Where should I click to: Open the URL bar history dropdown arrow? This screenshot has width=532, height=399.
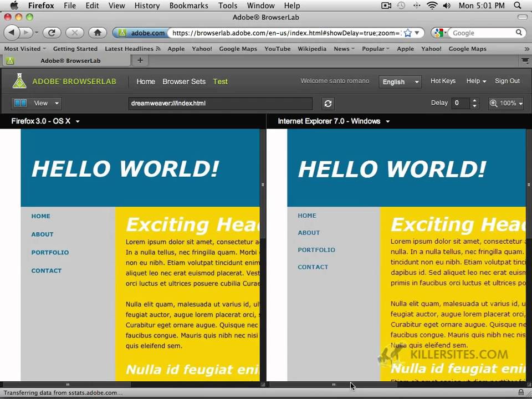(x=417, y=33)
